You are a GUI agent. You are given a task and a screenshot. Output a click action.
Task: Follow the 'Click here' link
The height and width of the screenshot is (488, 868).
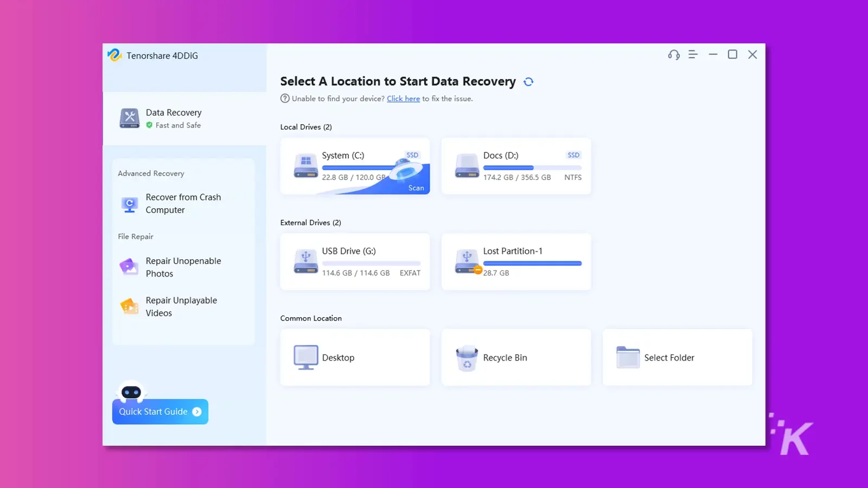pyautogui.click(x=403, y=99)
